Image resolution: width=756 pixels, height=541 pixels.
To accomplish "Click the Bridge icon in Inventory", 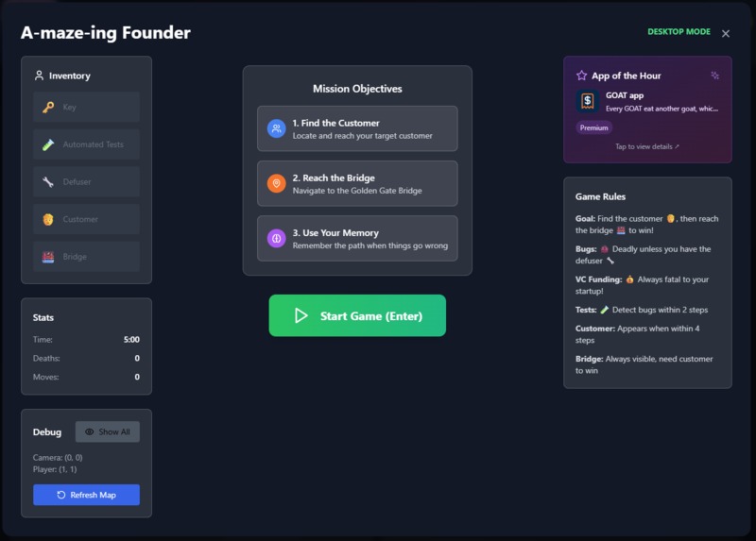I will [48, 257].
